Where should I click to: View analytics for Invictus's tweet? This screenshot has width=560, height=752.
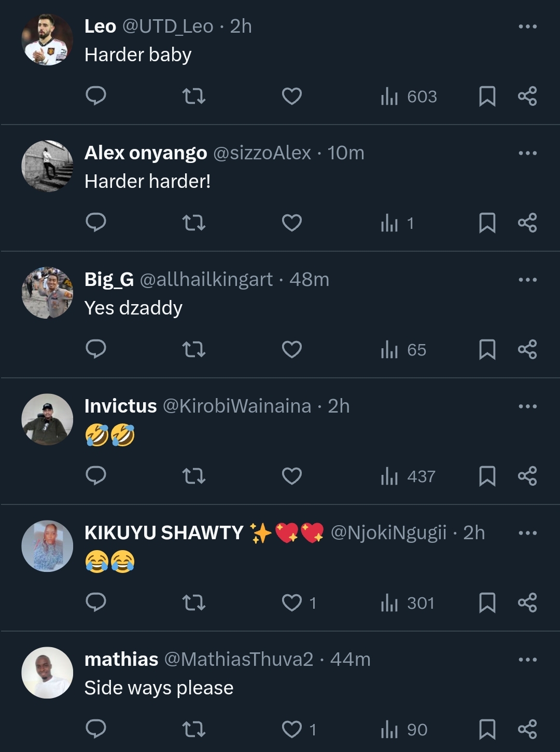(x=408, y=476)
